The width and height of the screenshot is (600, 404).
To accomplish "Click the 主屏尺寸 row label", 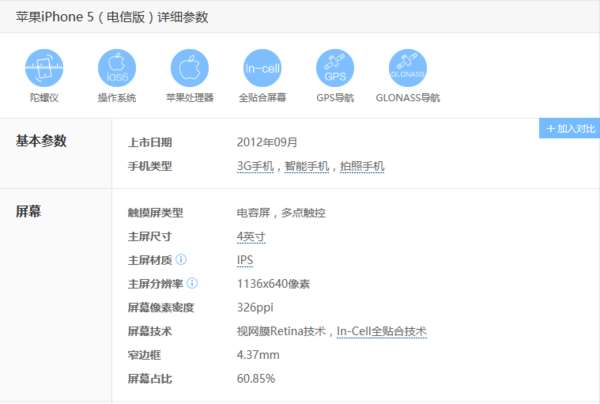I will point(150,236).
